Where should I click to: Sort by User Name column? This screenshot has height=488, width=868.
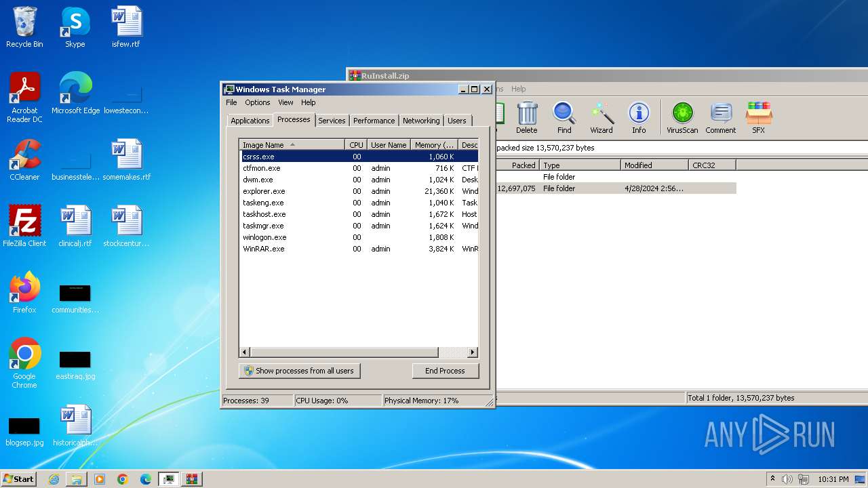pyautogui.click(x=389, y=145)
